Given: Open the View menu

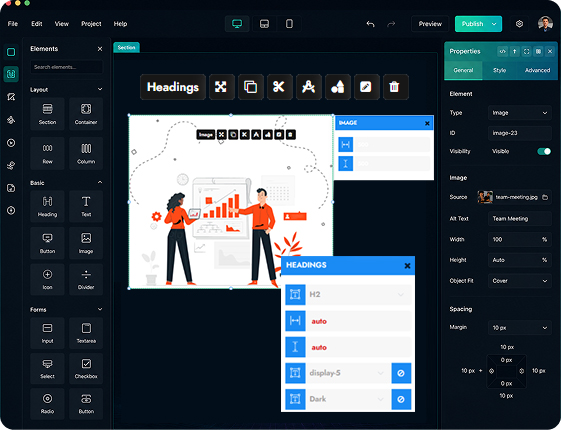Looking at the screenshot, I should pyautogui.click(x=62, y=24).
